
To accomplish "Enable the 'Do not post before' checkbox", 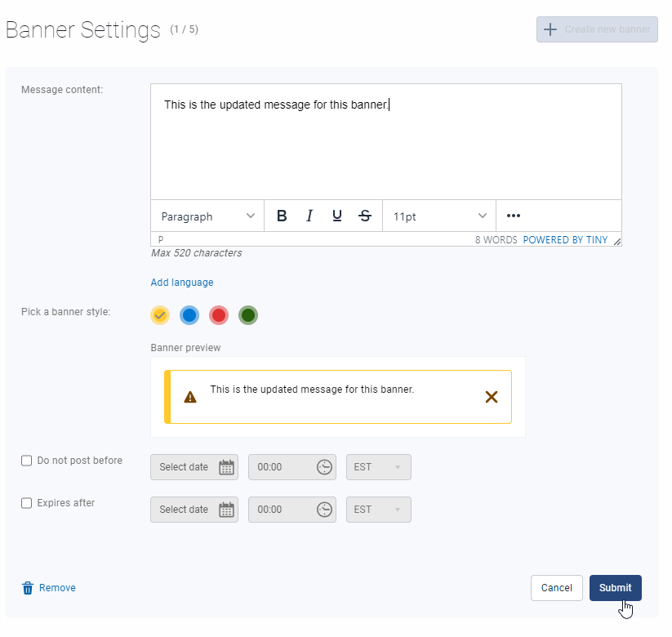I will (x=26, y=461).
